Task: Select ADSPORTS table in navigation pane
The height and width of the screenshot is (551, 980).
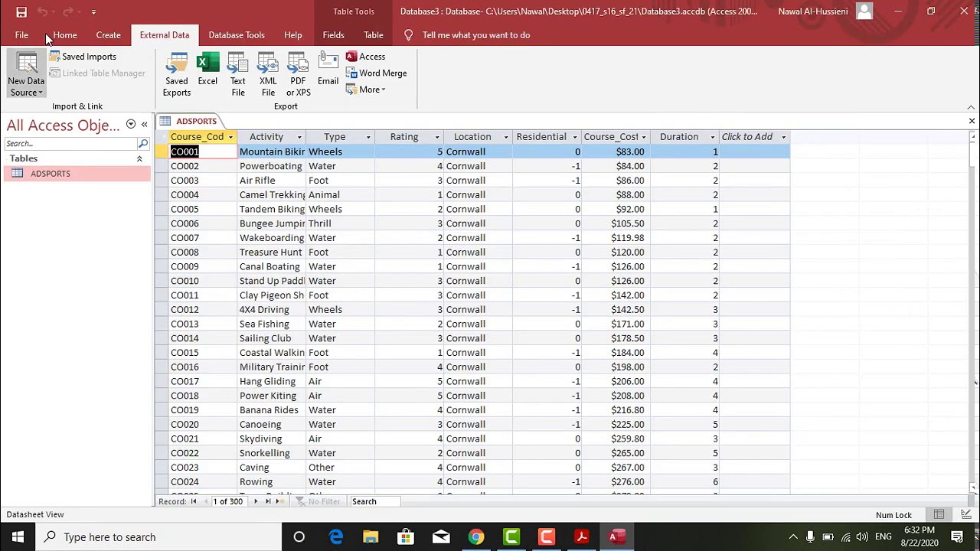Action: coord(77,174)
